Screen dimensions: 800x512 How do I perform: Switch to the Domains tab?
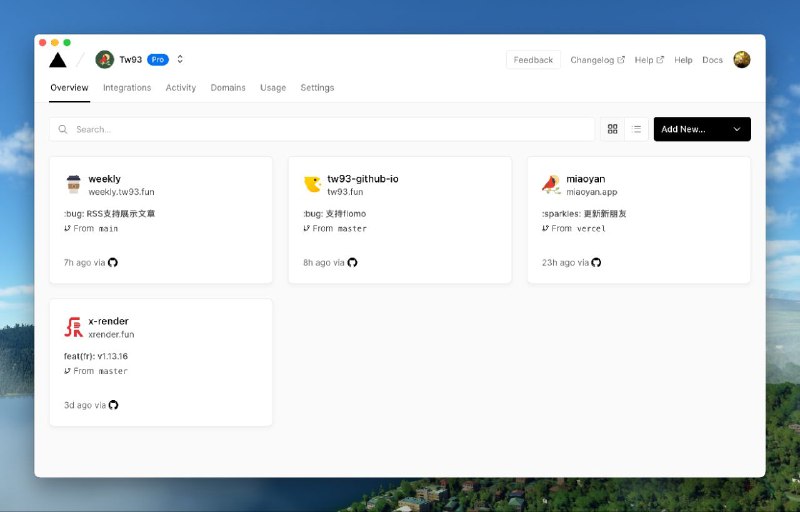point(228,88)
